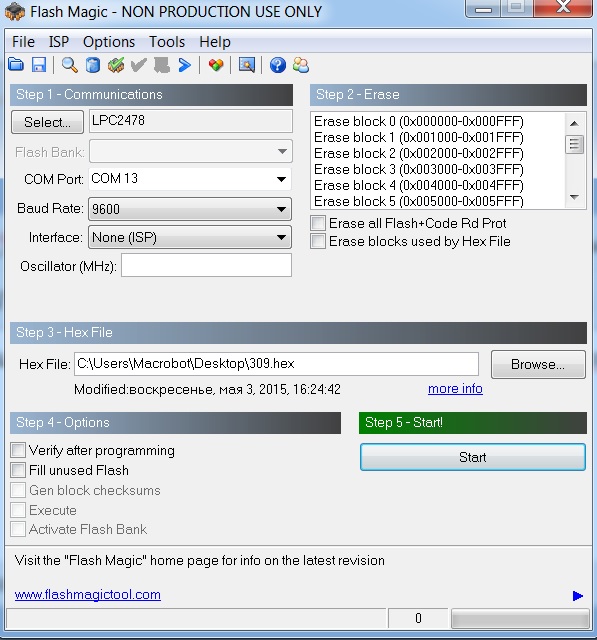The width and height of the screenshot is (597, 640).
Task: Open the Baud Rate dropdown
Action: tap(281, 209)
